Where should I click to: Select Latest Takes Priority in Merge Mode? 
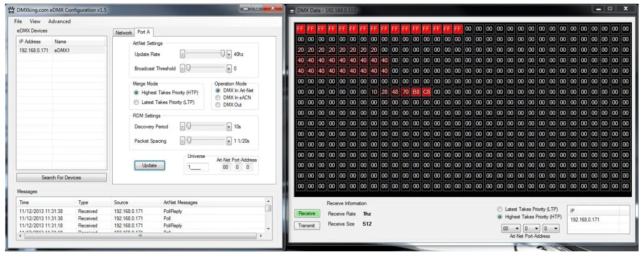(164, 102)
